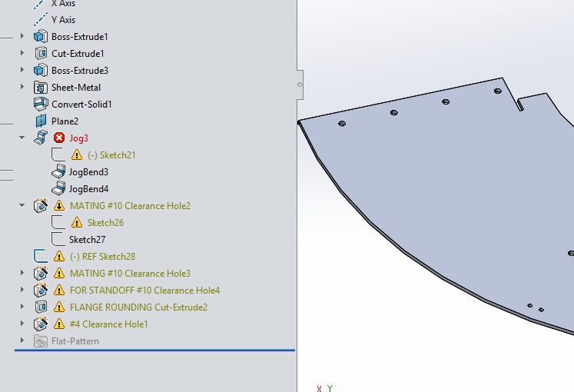Select the 'Y Axis' tree label

click(x=63, y=20)
